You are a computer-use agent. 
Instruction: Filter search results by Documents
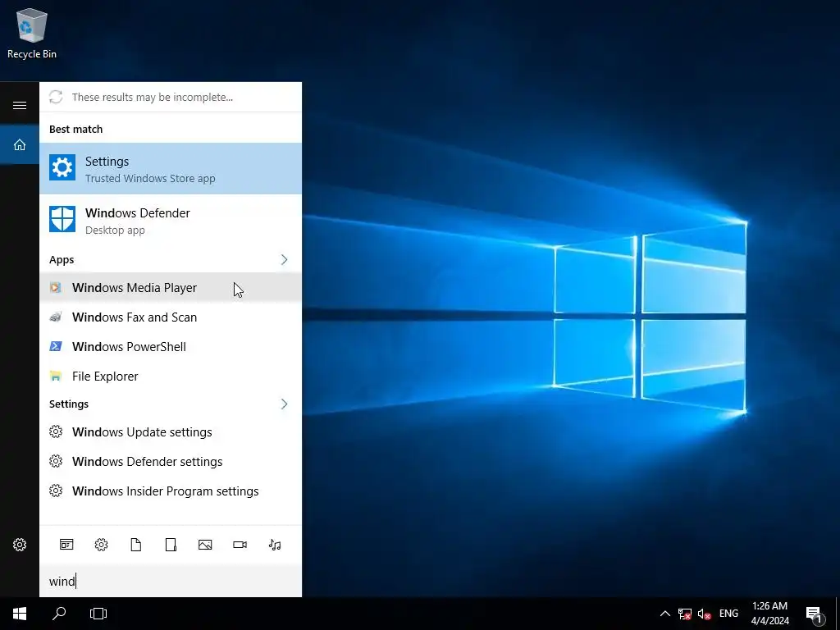tap(136, 545)
